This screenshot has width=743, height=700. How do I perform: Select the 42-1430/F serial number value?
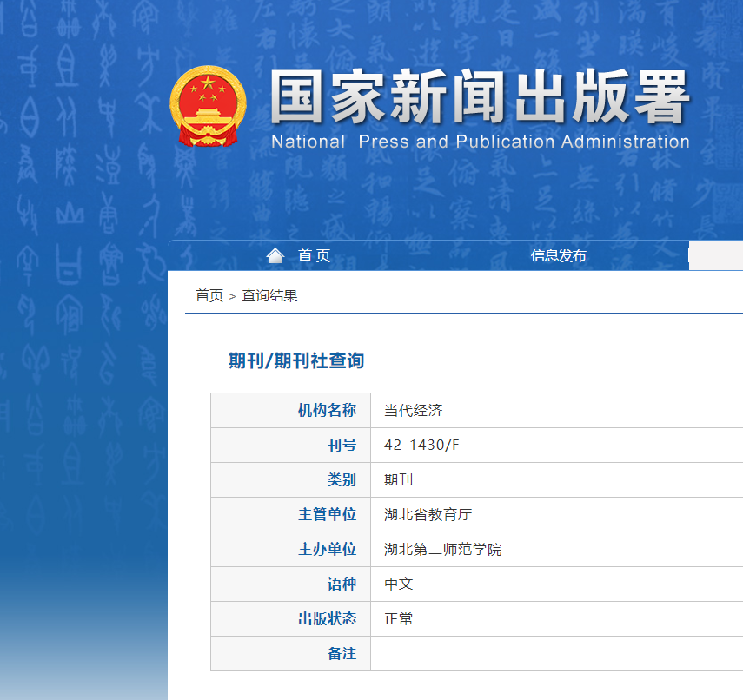tap(421, 446)
